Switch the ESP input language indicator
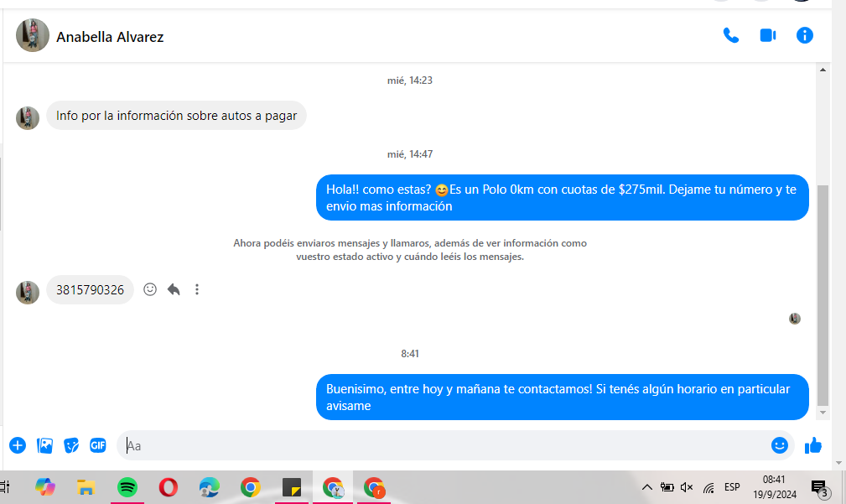 [x=732, y=487]
